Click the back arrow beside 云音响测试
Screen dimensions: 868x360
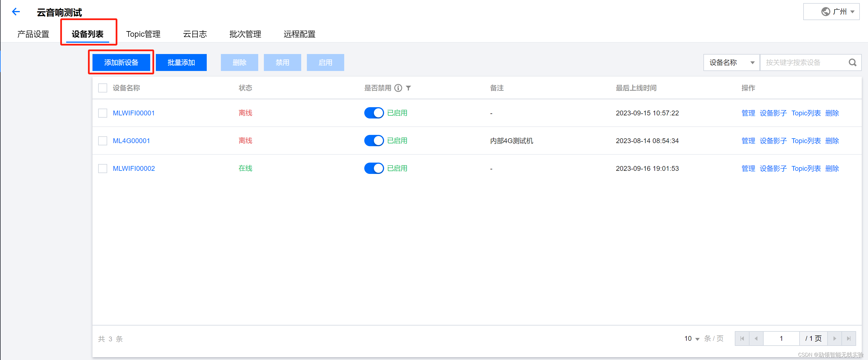coord(16,11)
